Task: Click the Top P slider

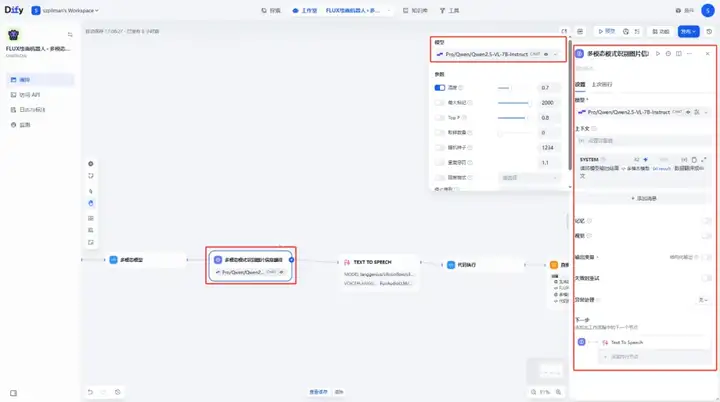Action: click(514, 118)
